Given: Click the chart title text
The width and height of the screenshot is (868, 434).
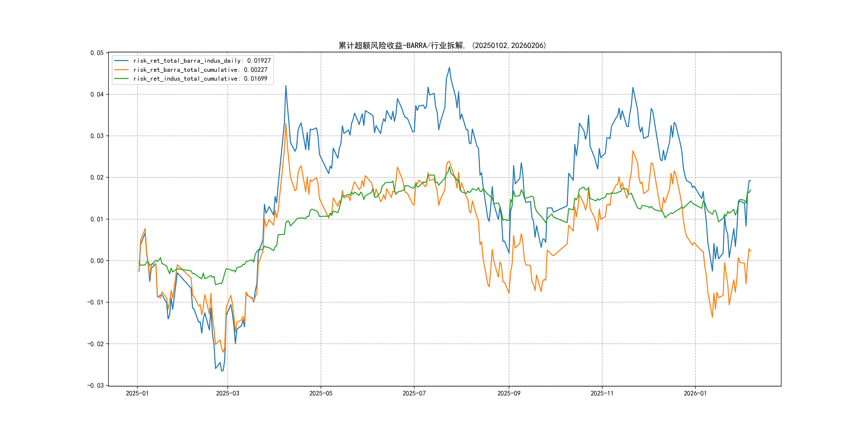Looking at the screenshot, I should point(442,46).
